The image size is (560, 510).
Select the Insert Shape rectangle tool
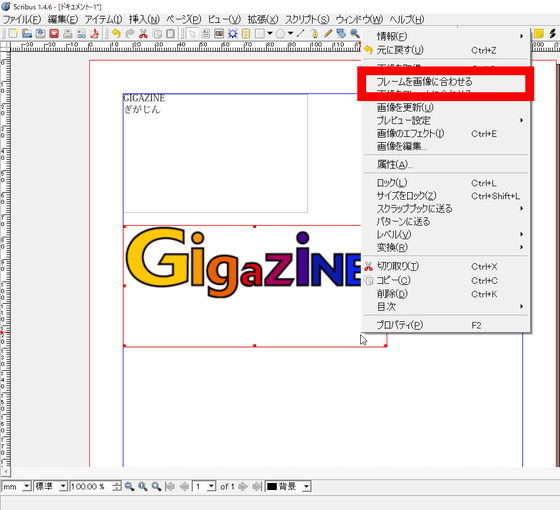point(260,34)
